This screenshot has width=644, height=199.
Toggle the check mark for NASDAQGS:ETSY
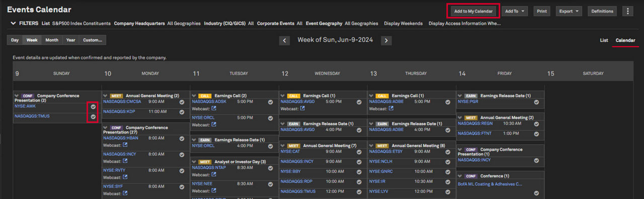click(x=448, y=152)
